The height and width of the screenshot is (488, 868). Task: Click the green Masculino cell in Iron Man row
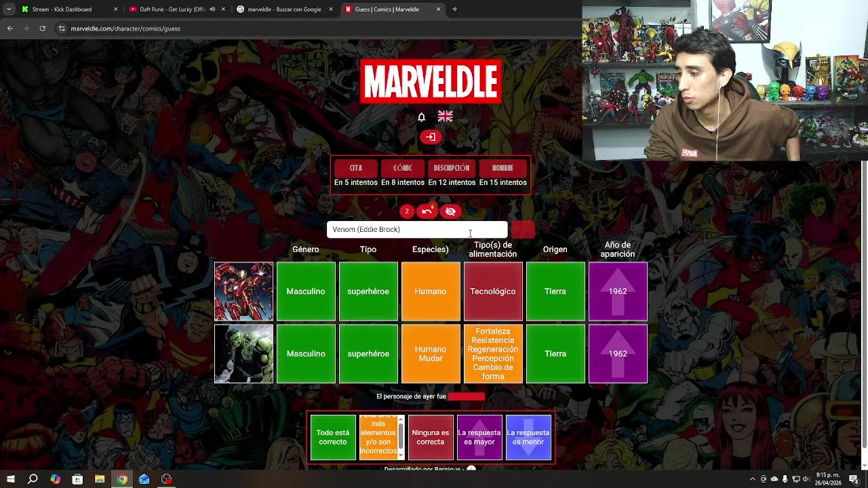306,291
